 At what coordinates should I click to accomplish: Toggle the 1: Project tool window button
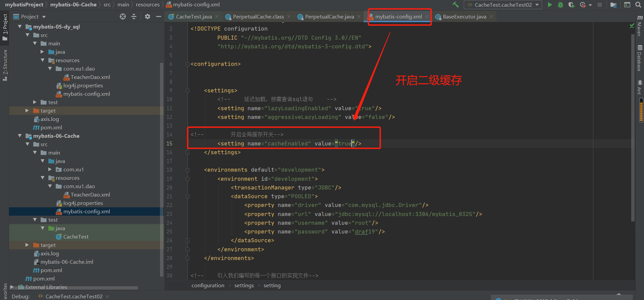(x=5, y=27)
